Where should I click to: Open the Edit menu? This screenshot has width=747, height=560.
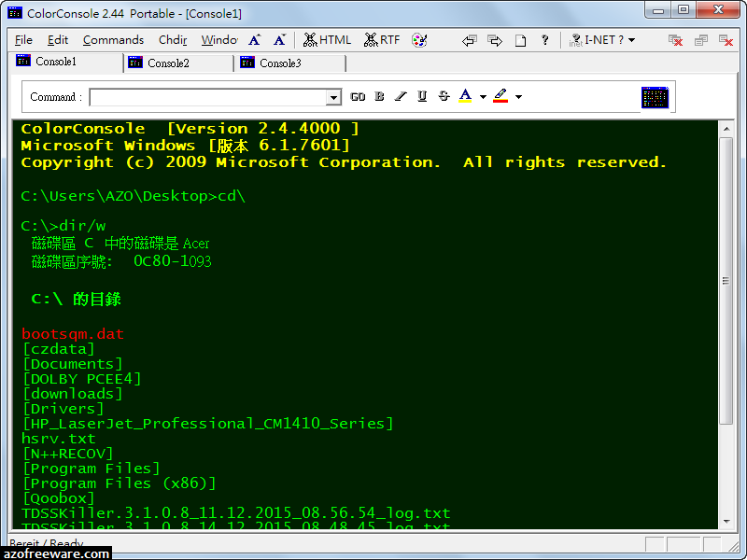[58, 40]
